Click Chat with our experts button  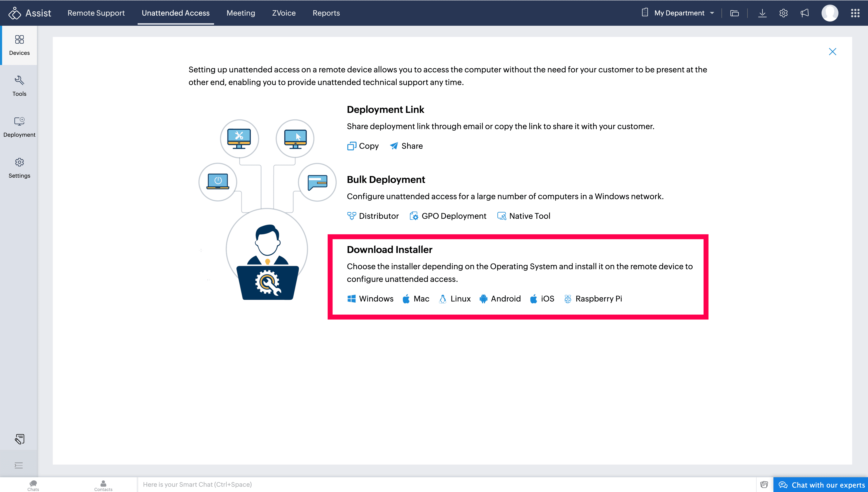821,485
